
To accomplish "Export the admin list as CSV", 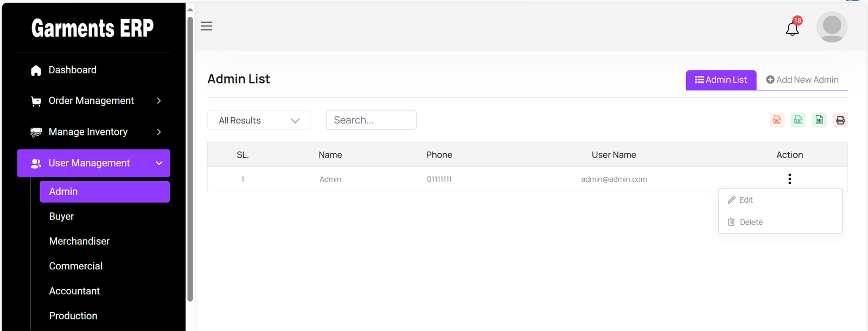I will [798, 120].
